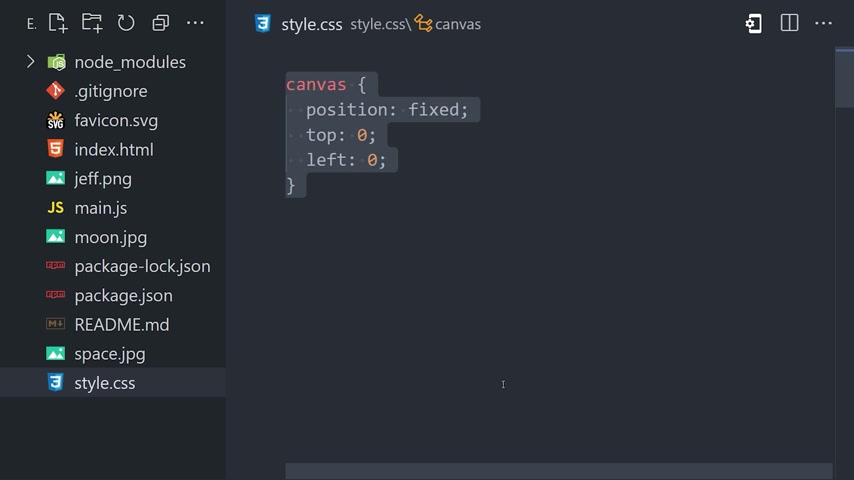Open index.html file
The image size is (854, 480).
(113, 149)
